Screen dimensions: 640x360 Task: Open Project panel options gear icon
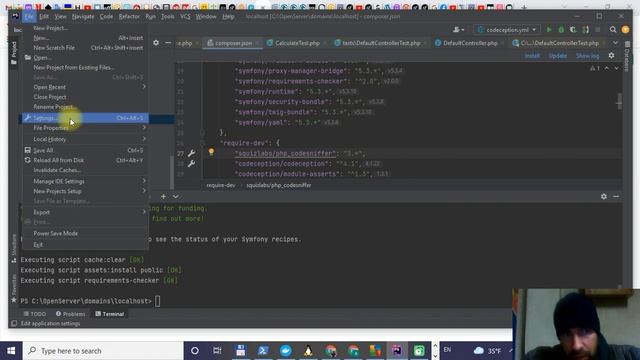point(156,42)
